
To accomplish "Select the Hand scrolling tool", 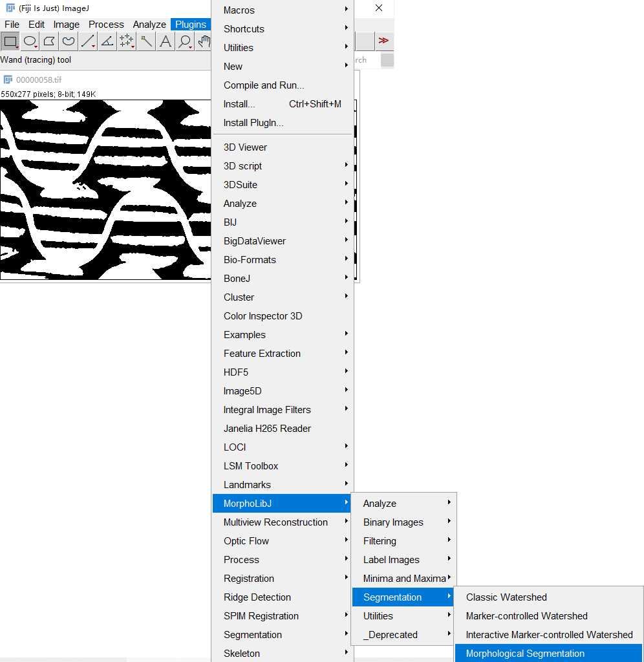I will tap(204, 41).
